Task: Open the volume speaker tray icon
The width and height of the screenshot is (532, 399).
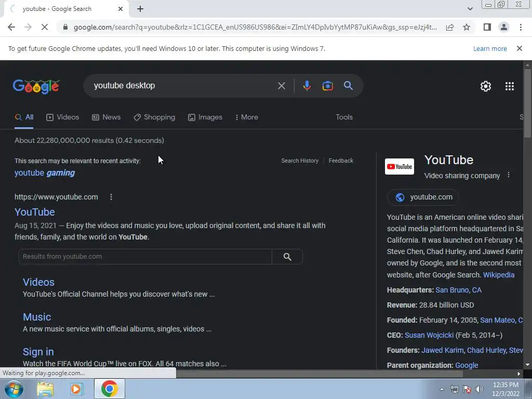Action: 479,389
